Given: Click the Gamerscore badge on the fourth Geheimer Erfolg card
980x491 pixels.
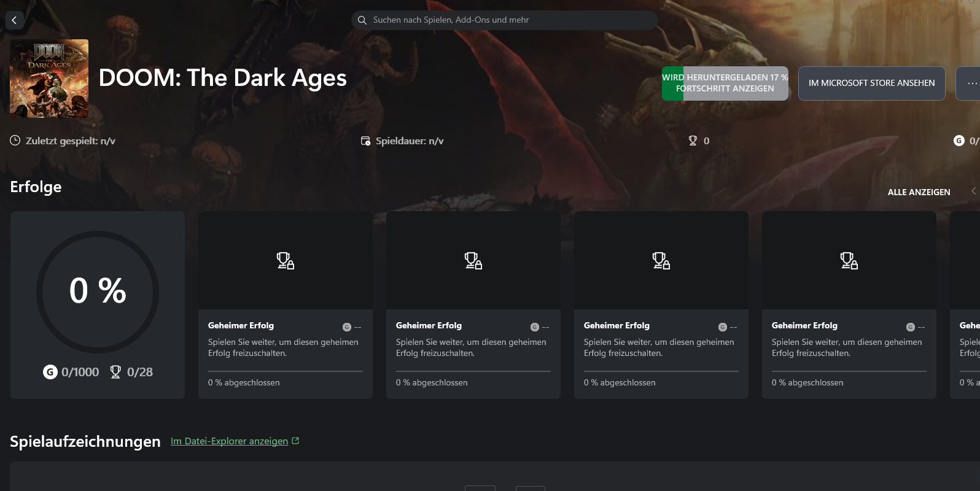Looking at the screenshot, I should 911,327.
